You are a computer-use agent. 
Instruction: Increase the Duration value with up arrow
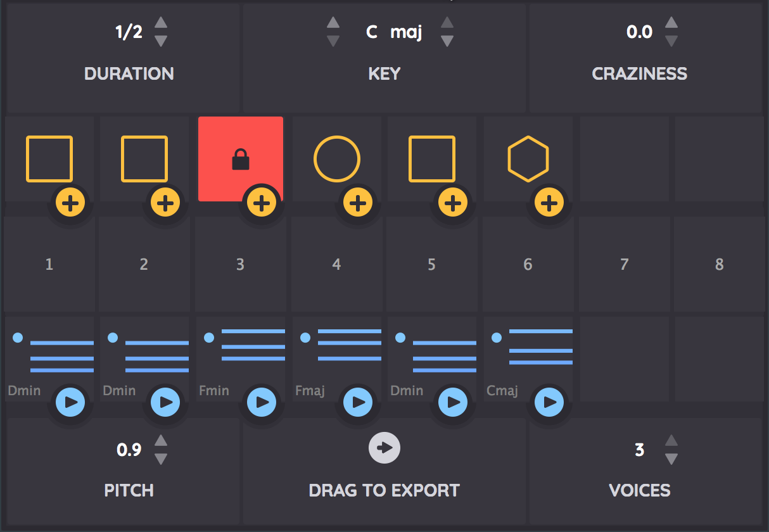[161, 23]
